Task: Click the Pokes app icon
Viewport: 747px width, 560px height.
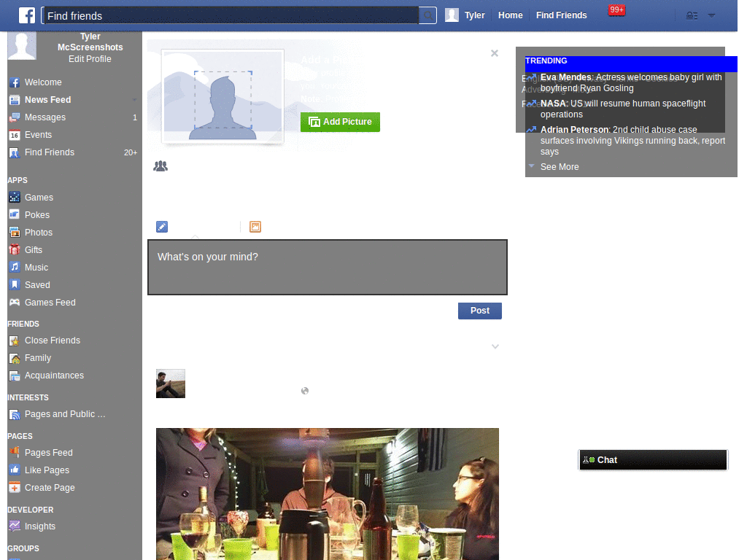Action: (15, 215)
